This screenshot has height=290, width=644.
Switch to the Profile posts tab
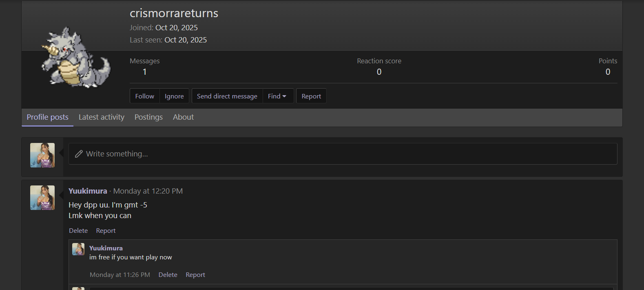[x=47, y=117]
